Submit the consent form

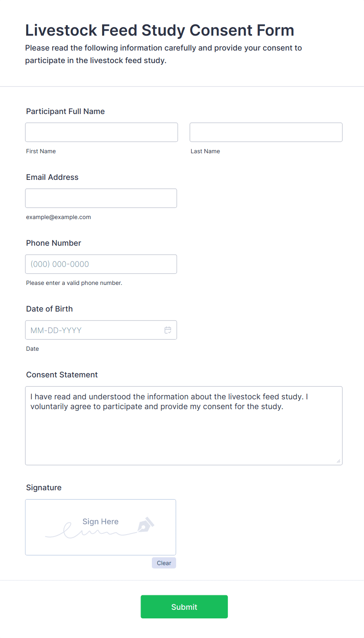tap(184, 607)
